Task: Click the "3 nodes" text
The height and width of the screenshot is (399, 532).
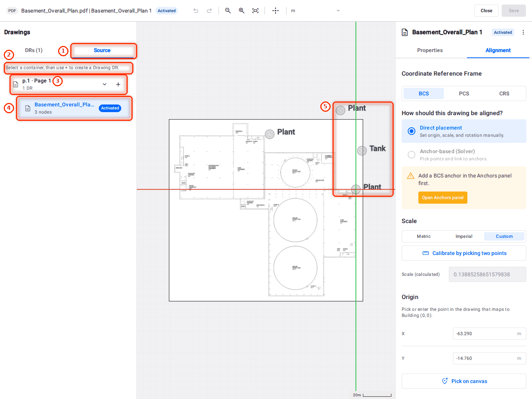Action: click(x=43, y=112)
